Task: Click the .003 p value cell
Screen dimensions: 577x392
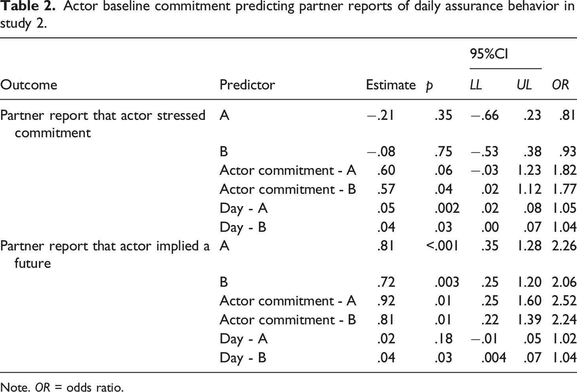Action: 447,282
